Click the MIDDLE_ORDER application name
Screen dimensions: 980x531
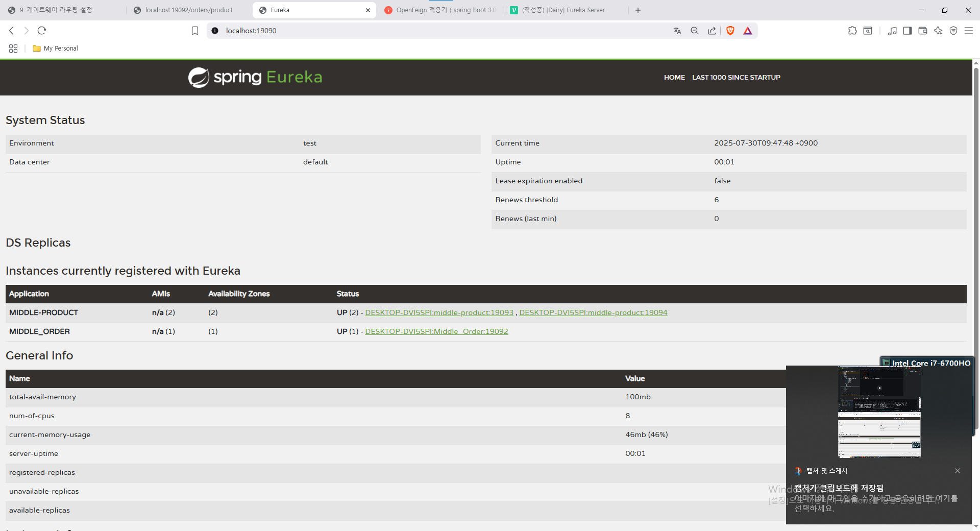pos(39,331)
